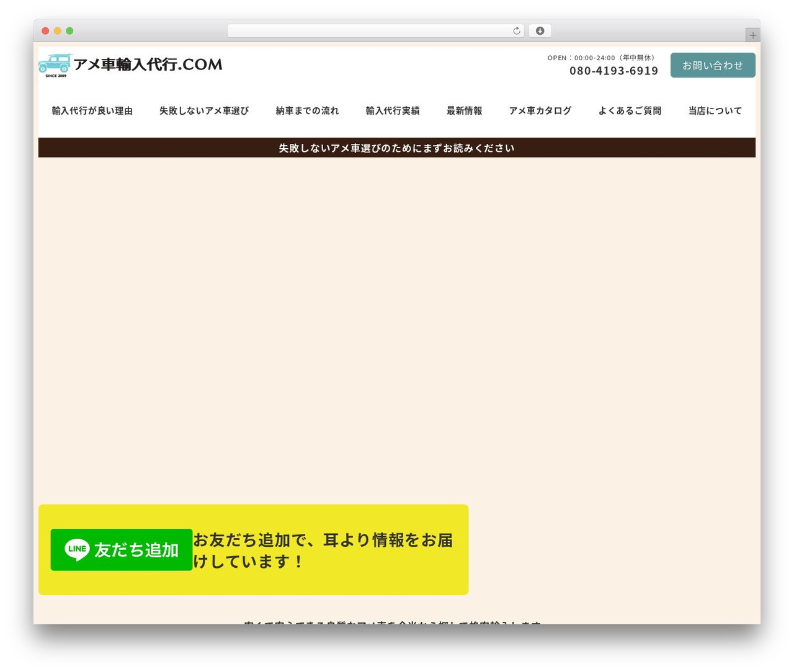
Task: Open a new tab with plus button
Action: (753, 35)
